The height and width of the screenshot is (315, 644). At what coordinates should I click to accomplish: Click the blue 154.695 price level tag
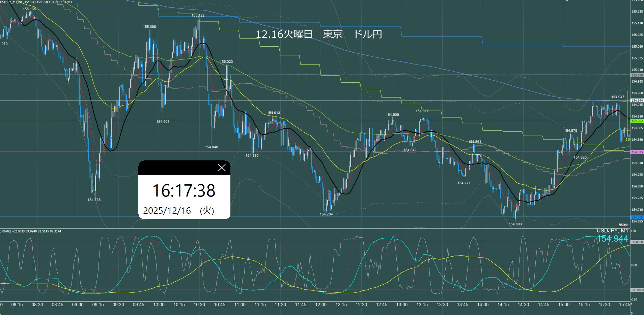click(x=637, y=217)
